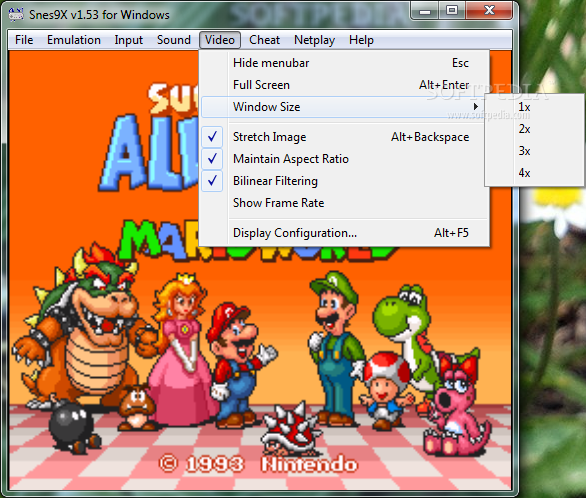Set window size to 1x
The width and height of the screenshot is (586, 498).
tap(535, 107)
